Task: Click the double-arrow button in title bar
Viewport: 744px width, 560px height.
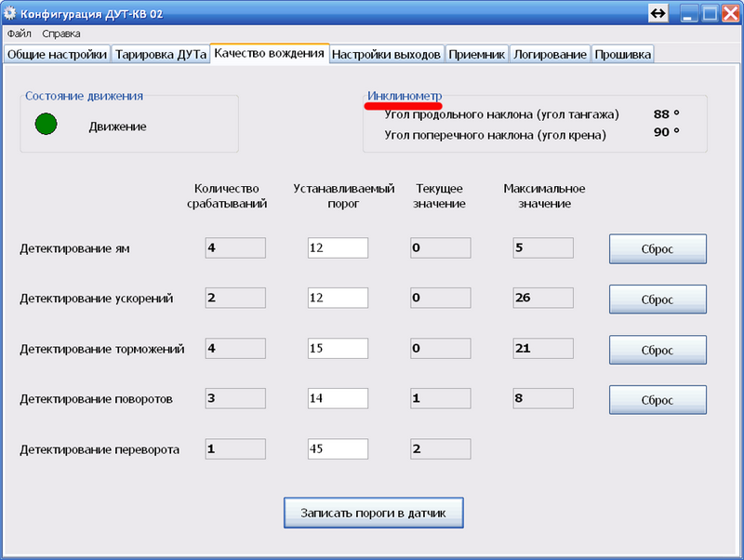Action: coord(658,13)
